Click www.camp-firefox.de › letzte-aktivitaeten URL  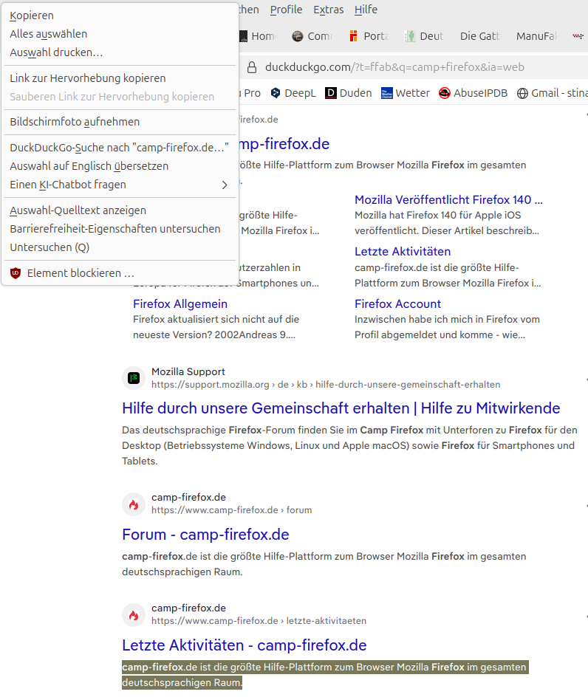click(x=259, y=620)
